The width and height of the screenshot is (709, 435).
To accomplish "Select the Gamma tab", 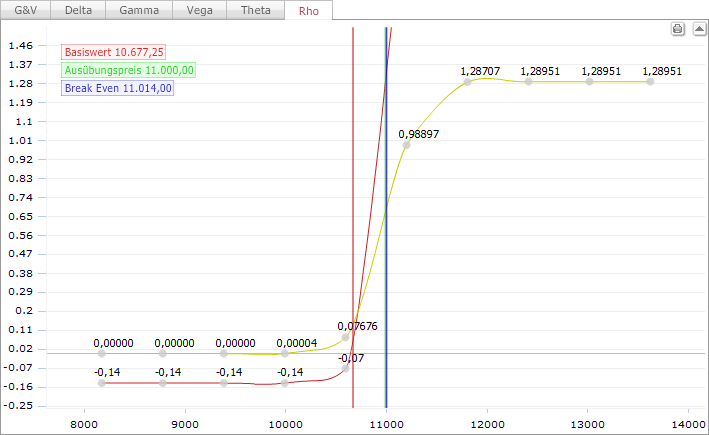I will 139,11.
